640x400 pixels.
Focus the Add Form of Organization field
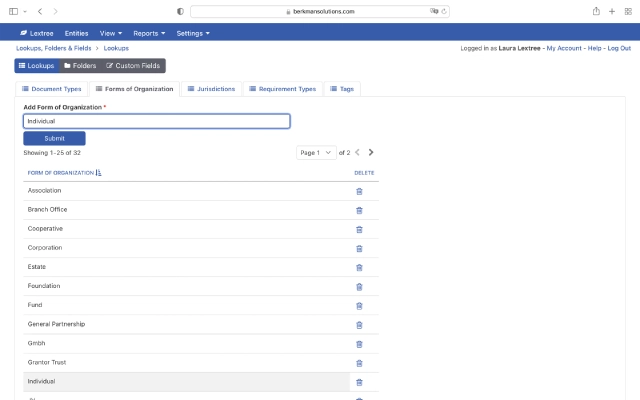(x=157, y=121)
